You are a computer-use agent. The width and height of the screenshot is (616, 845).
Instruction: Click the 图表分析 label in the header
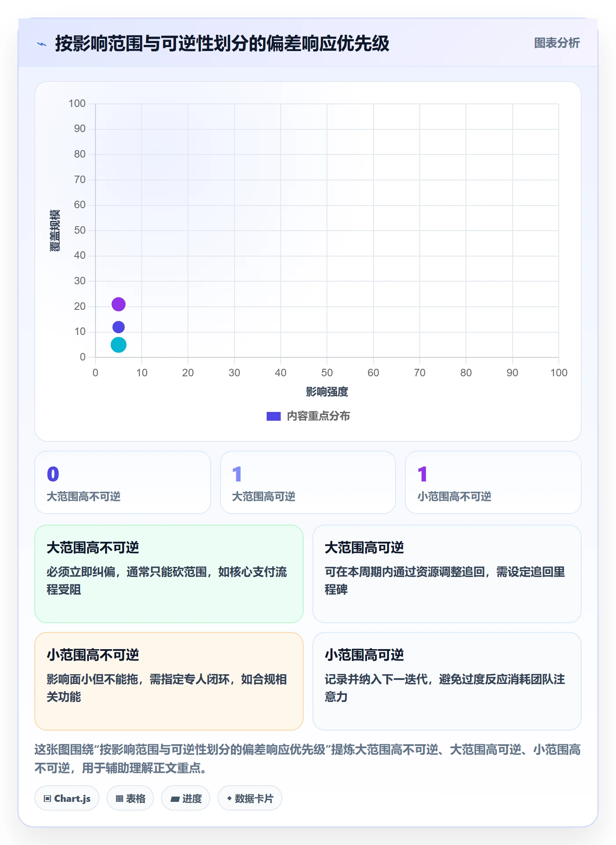tap(557, 43)
